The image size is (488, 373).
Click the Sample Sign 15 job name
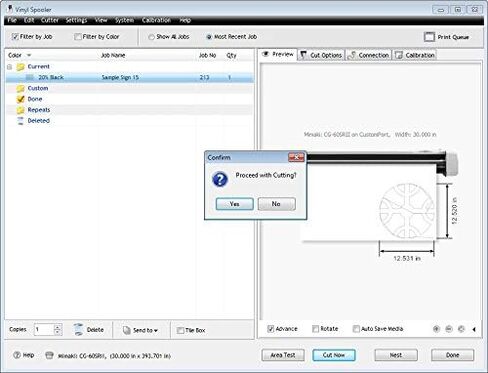(120, 77)
